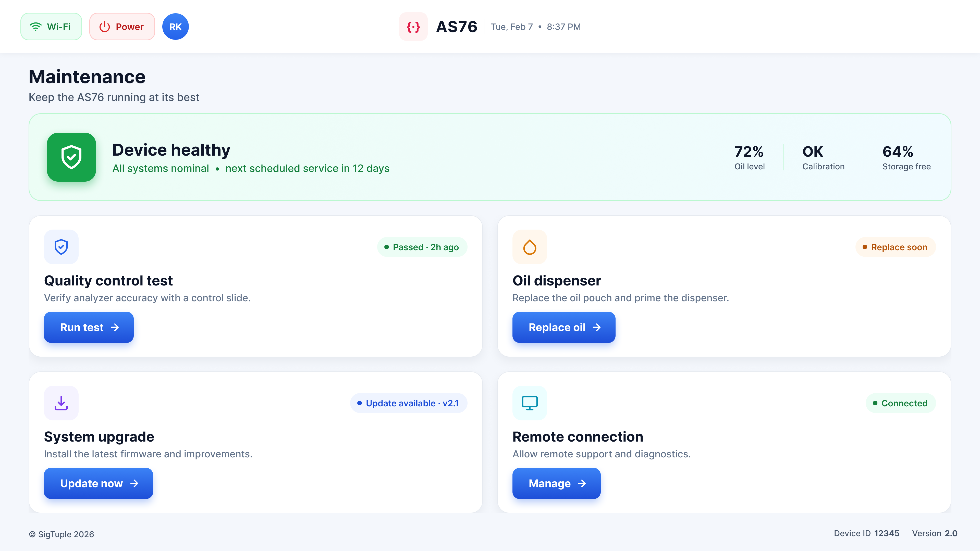Click the Update available v2.1 badge

click(409, 403)
